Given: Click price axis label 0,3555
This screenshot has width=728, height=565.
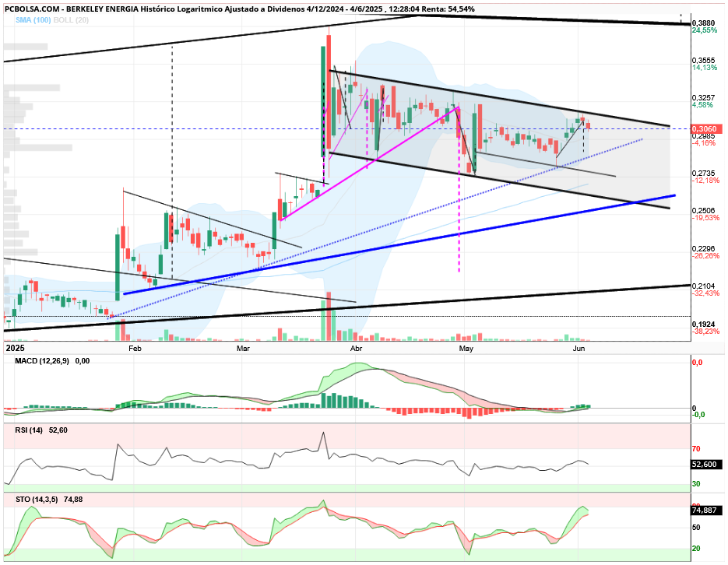Looking at the screenshot, I should (x=703, y=60).
